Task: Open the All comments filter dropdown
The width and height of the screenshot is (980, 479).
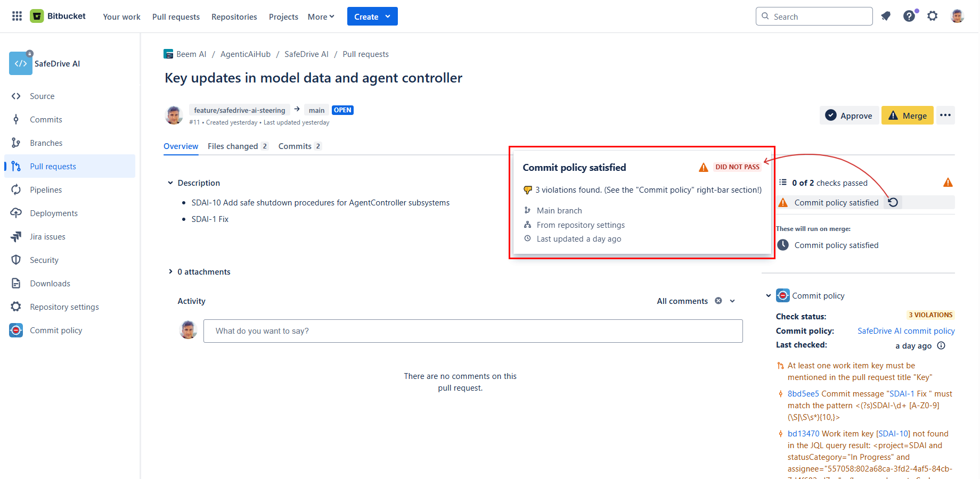Action: coord(732,301)
